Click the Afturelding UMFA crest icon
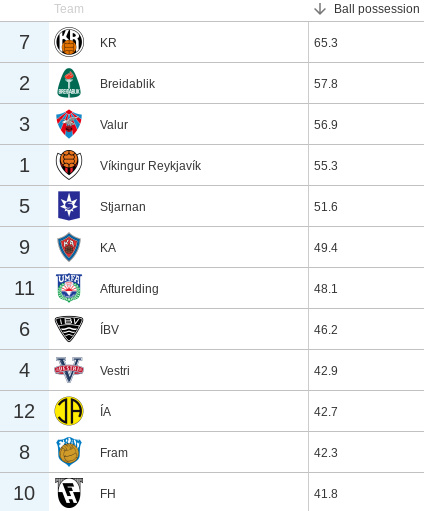 (x=69, y=288)
